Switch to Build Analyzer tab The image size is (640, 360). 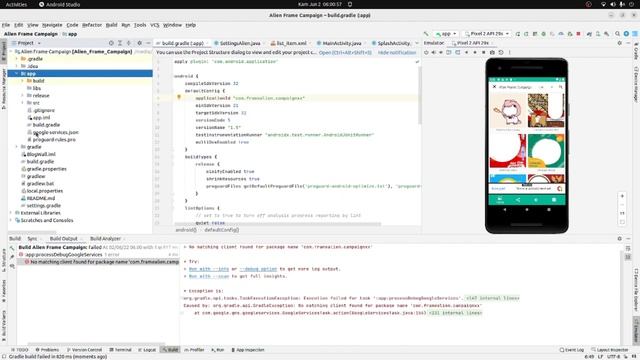coord(105,238)
